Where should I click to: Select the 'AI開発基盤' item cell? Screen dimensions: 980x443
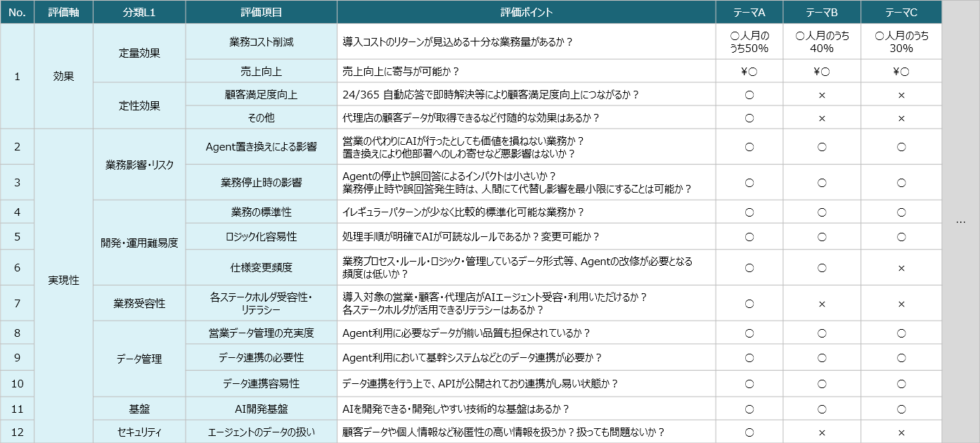coord(262,409)
